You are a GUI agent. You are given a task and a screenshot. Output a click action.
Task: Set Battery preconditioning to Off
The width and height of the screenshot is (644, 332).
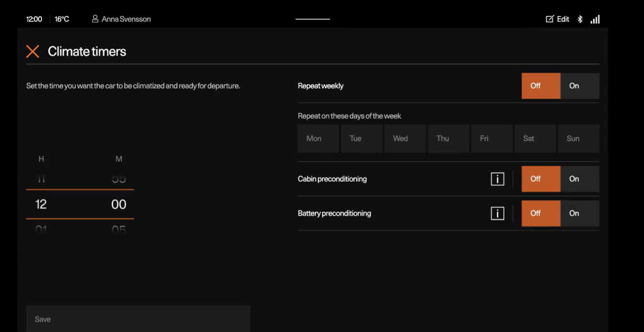(x=540, y=213)
